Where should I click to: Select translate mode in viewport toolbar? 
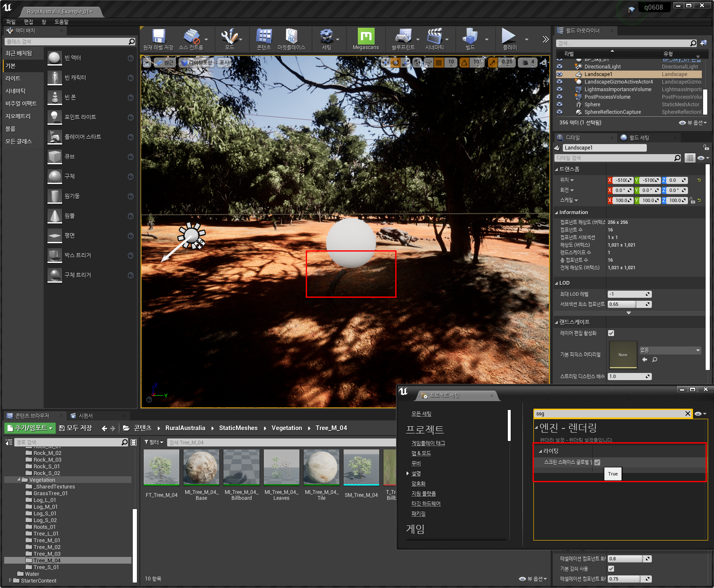tap(386, 63)
